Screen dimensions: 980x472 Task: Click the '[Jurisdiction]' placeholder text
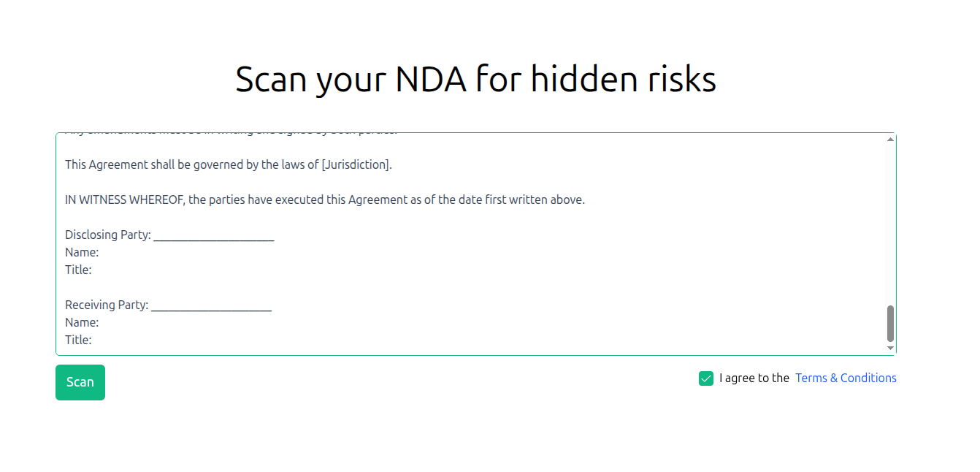click(x=355, y=164)
